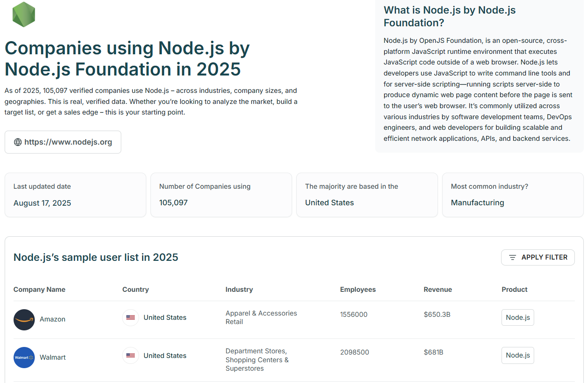Click 'Department Stores, Shopping Centers & Superstores' cell
Viewport: 588px width, 383px height.
pyautogui.click(x=257, y=360)
